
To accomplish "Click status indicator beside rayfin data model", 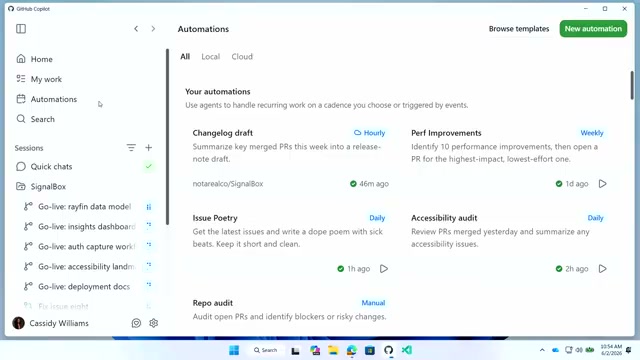I will coord(149,207).
